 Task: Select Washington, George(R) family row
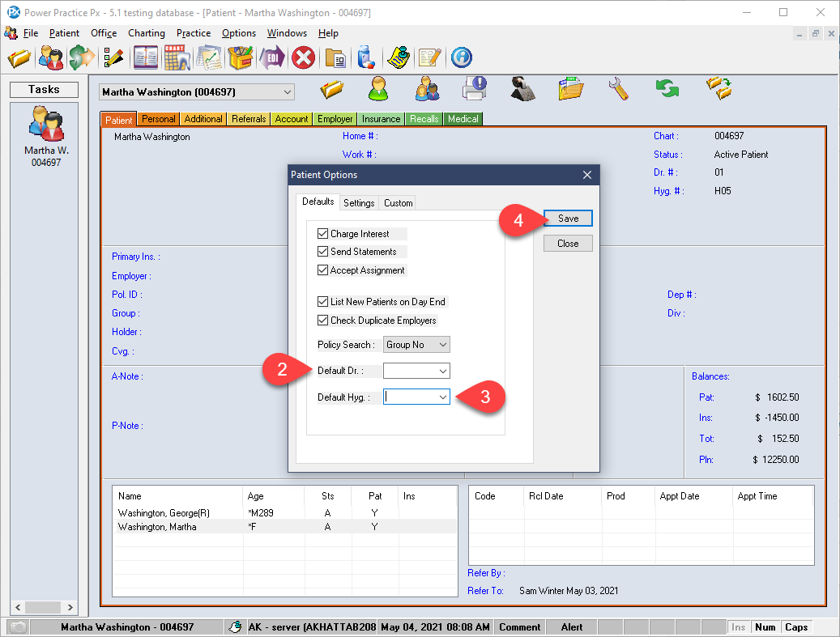pyautogui.click(x=284, y=513)
